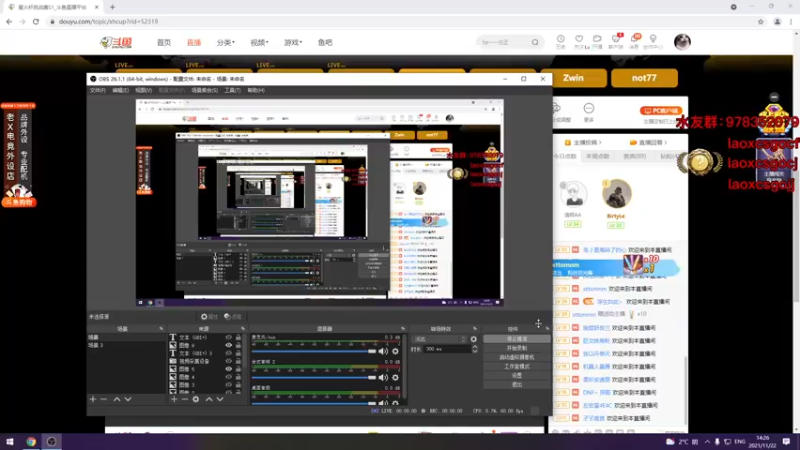Open the 工具(T) menu in OBS
Screen dimensions: 800x450
tap(232, 90)
